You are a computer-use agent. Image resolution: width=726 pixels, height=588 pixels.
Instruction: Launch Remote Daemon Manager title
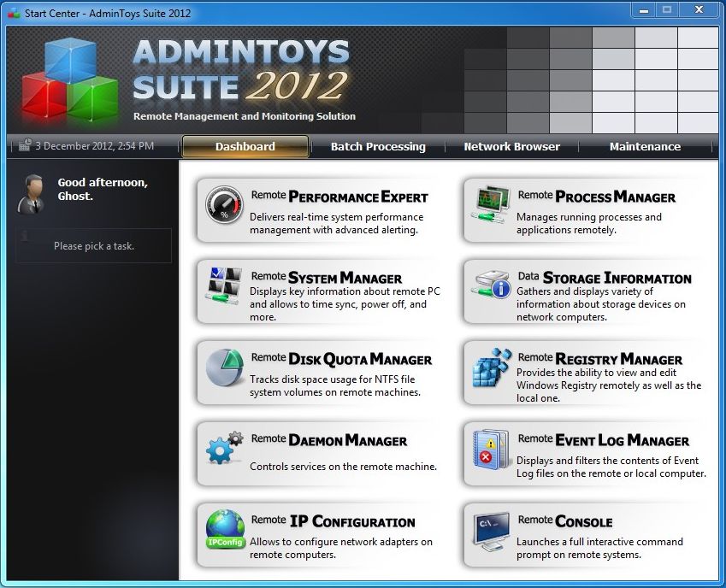(x=328, y=440)
